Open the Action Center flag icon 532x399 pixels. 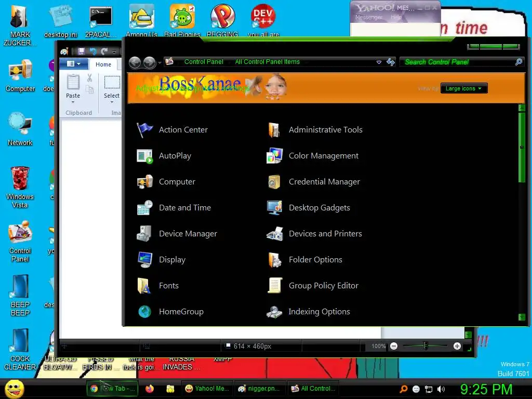[144, 130]
